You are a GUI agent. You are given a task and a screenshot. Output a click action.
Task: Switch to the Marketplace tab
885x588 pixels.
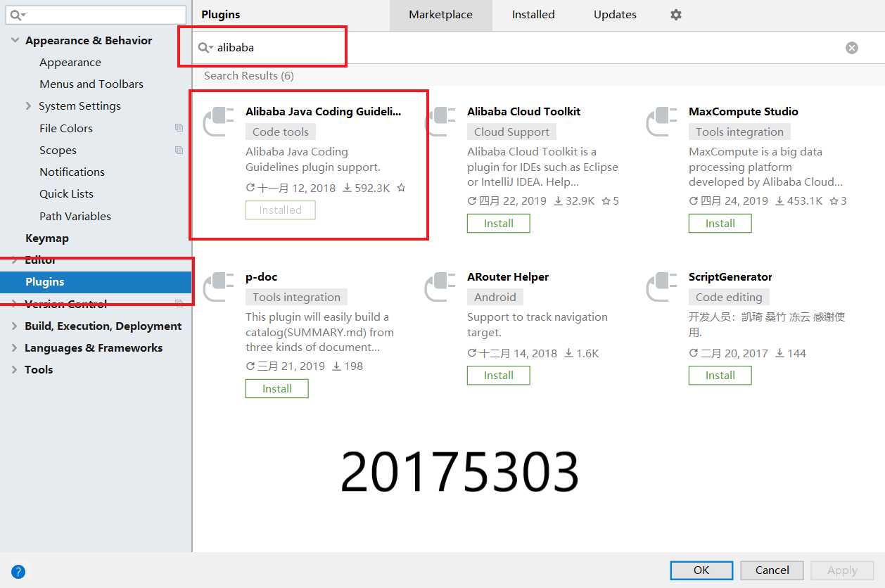441,15
